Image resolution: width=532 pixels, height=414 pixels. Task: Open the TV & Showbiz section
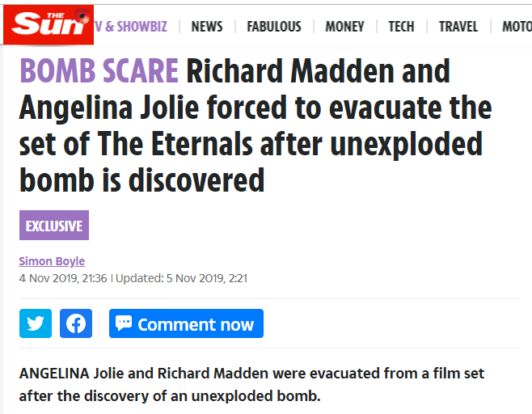[131, 27]
